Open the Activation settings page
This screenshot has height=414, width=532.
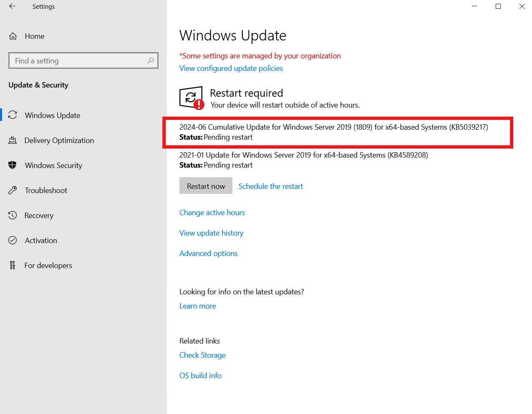click(x=41, y=241)
